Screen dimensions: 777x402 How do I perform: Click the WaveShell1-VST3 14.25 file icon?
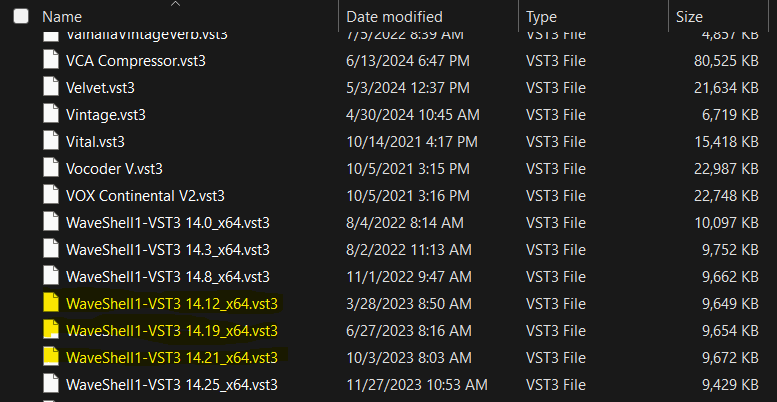click(x=51, y=384)
